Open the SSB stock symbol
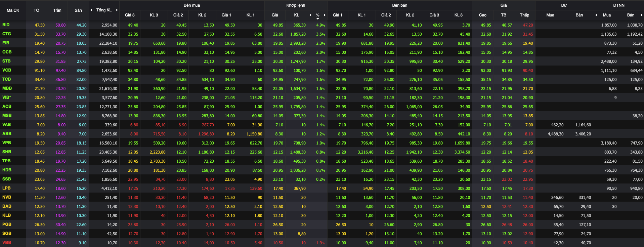This screenshot has height=247, width=644. click(x=6, y=179)
